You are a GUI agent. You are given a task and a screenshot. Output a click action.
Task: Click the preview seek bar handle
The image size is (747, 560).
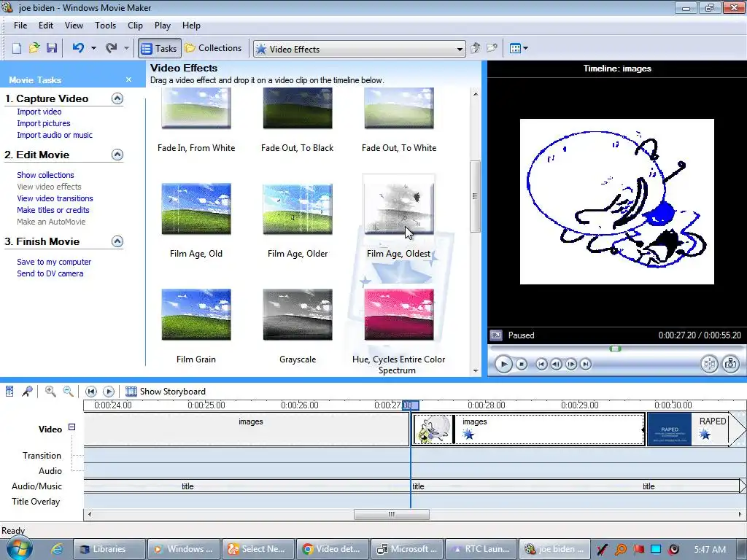coord(615,349)
